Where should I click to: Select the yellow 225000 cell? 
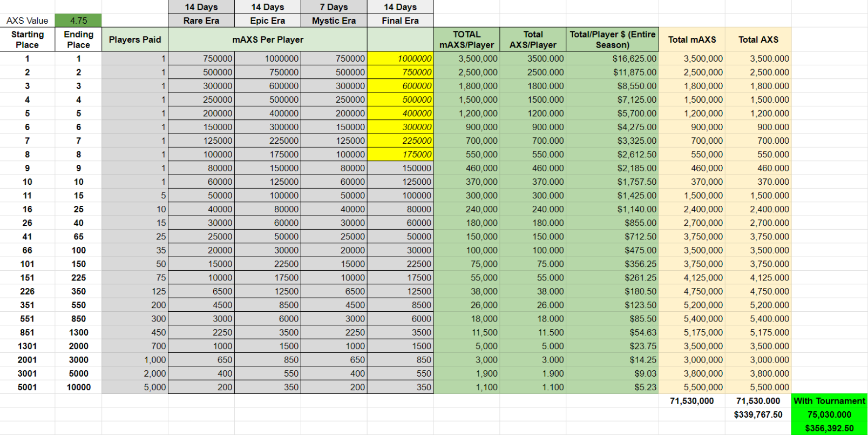401,140
